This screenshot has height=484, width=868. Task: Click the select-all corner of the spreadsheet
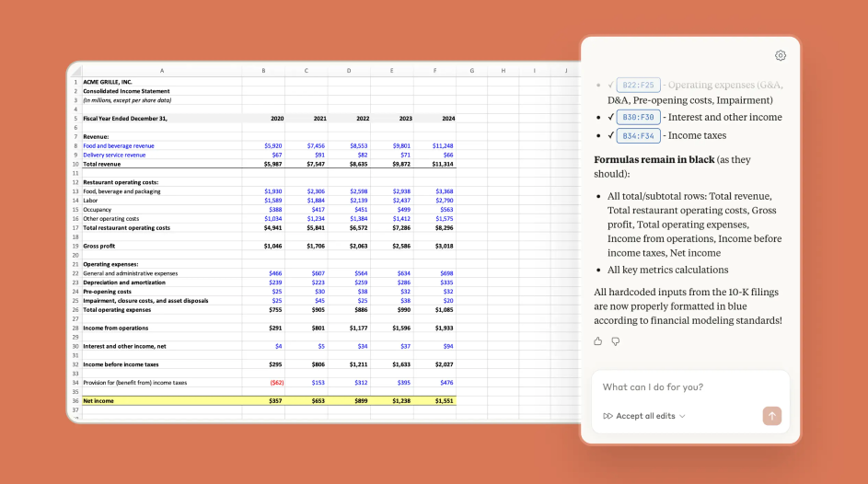[x=75, y=71]
